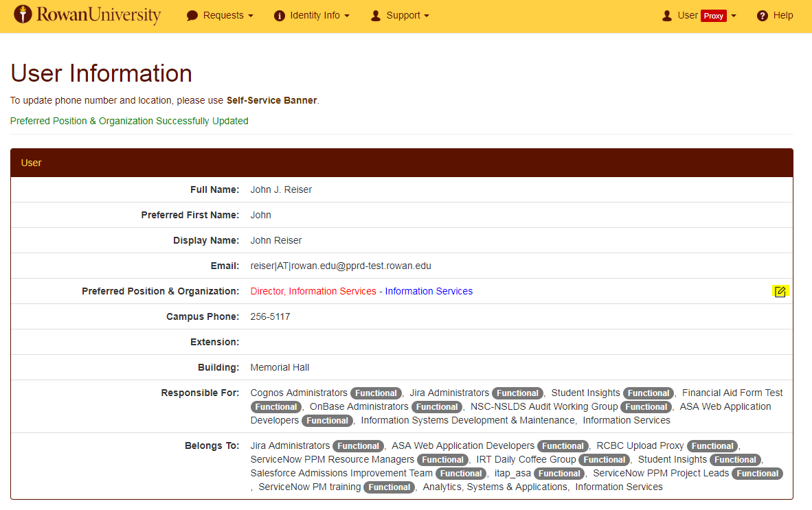This screenshot has height=510, width=812.
Task: Click Salesforce Admissions Improvement Team name
Action: 341,473
